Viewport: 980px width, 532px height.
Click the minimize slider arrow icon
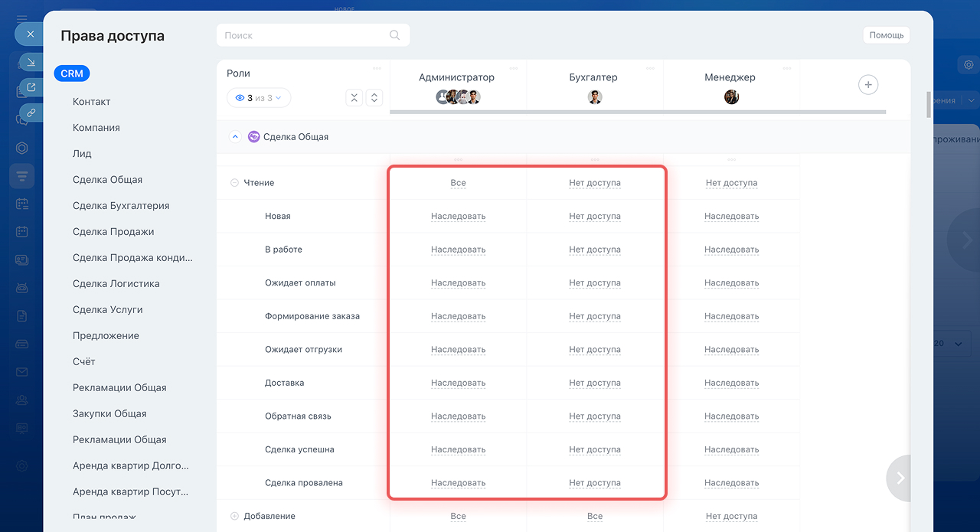point(31,62)
